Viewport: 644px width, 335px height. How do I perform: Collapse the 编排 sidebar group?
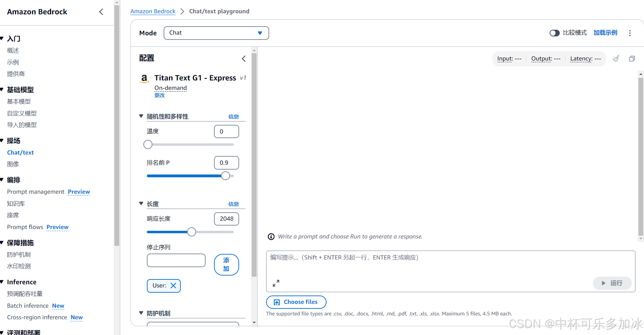(x=2, y=180)
